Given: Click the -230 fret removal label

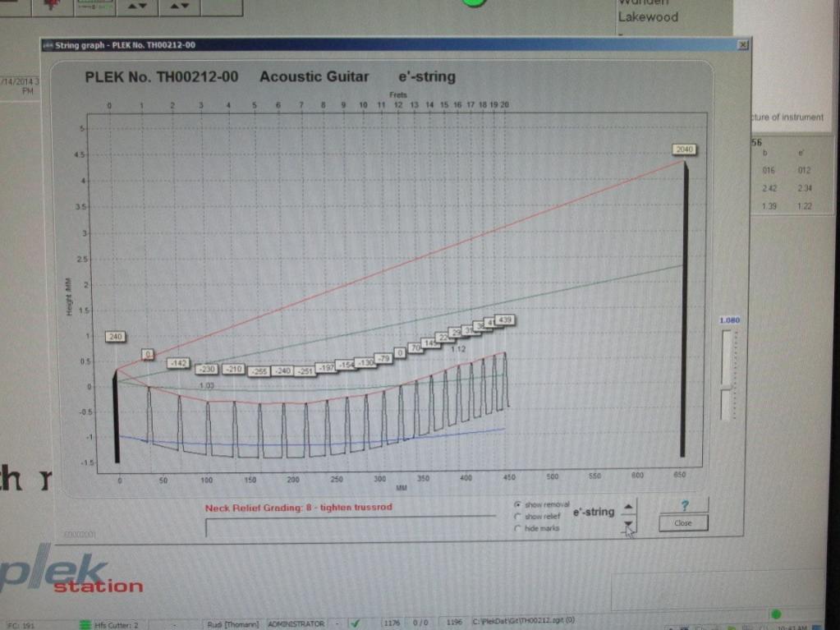Looking at the screenshot, I should 207,369.
